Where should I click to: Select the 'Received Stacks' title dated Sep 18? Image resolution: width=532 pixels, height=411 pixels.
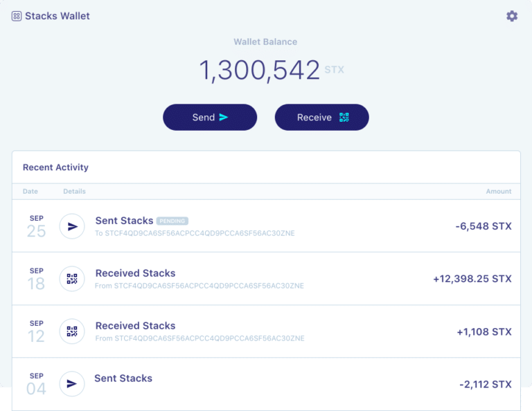pos(135,273)
